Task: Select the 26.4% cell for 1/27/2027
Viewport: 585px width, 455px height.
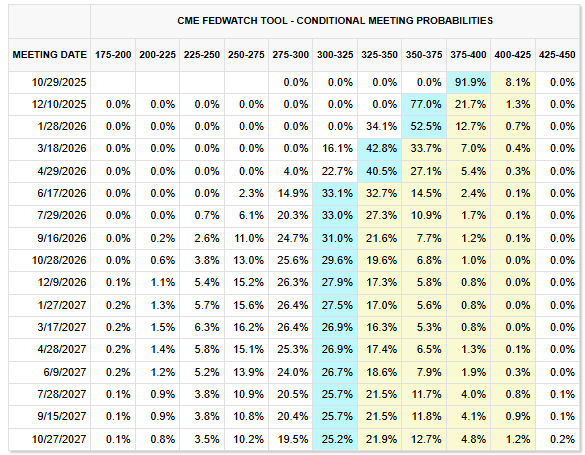Action: [x=290, y=305]
